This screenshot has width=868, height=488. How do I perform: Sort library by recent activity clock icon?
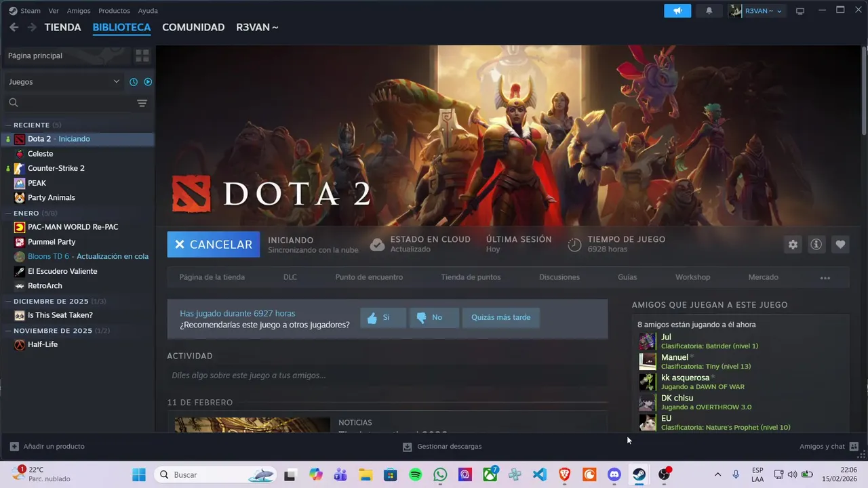[134, 82]
